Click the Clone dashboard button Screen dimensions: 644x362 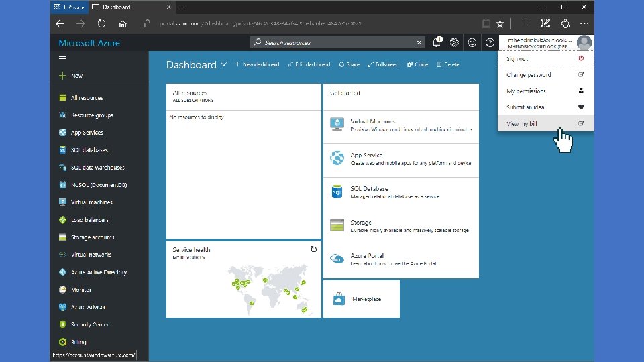pos(417,64)
